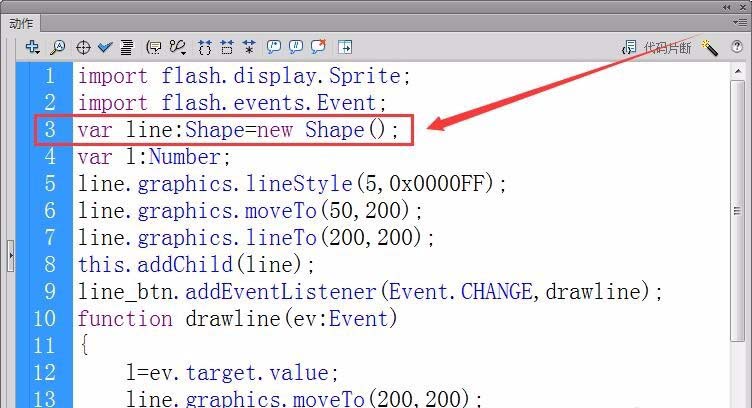Viewport: 752px width, 408px height.
Task: Click the scrollbar up arrow
Action: click(738, 71)
